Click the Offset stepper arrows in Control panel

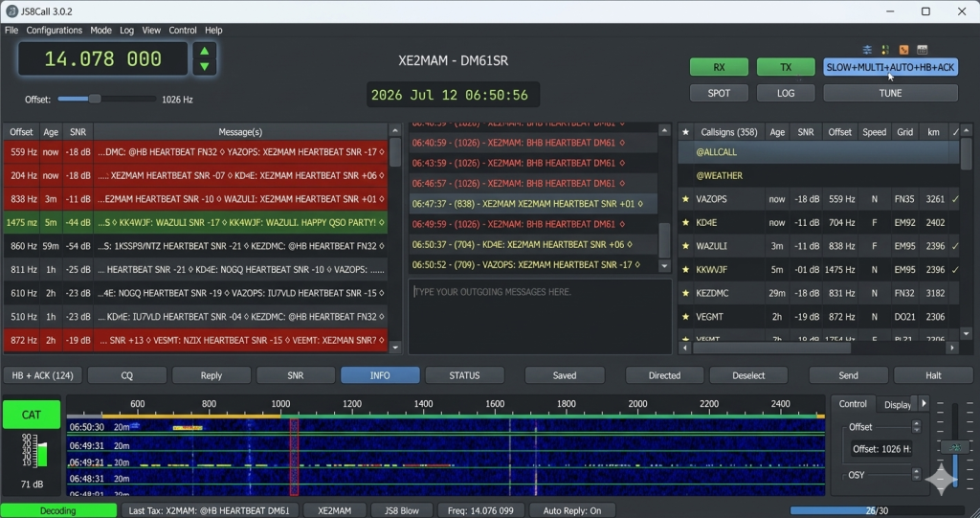(916, 427)
